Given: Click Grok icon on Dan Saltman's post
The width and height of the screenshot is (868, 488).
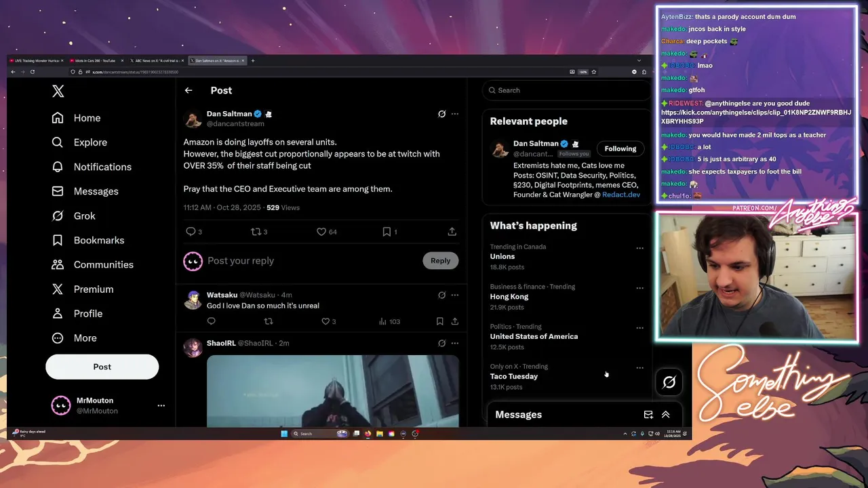Looking at the screenshot, I should [441, 114].
